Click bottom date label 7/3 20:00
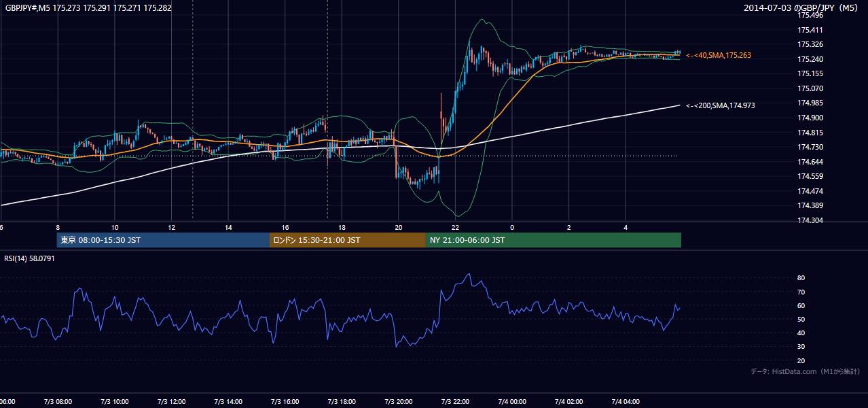This screenshot has height=408, width=868. pos(399,402)
